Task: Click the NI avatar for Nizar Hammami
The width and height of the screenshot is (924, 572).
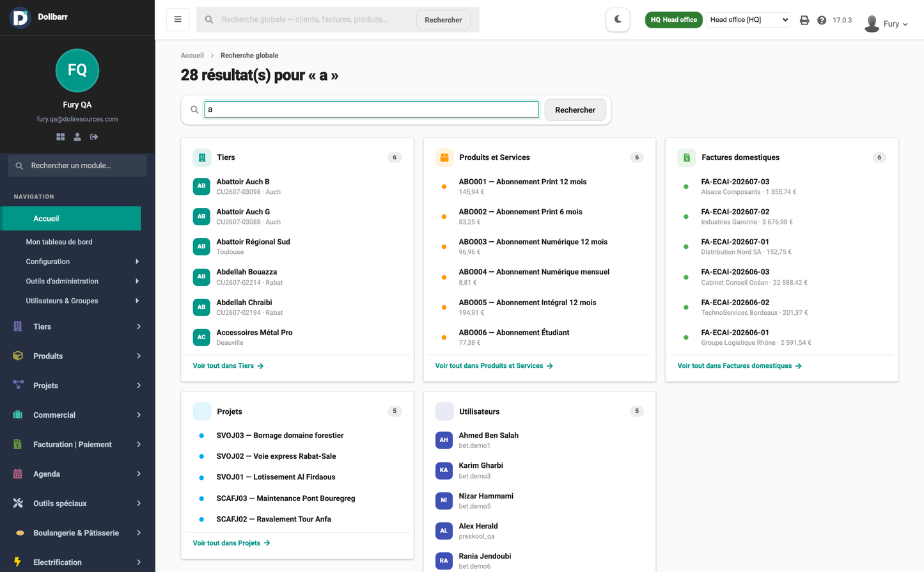Action: pyautogui.click(x=444, y=500)
